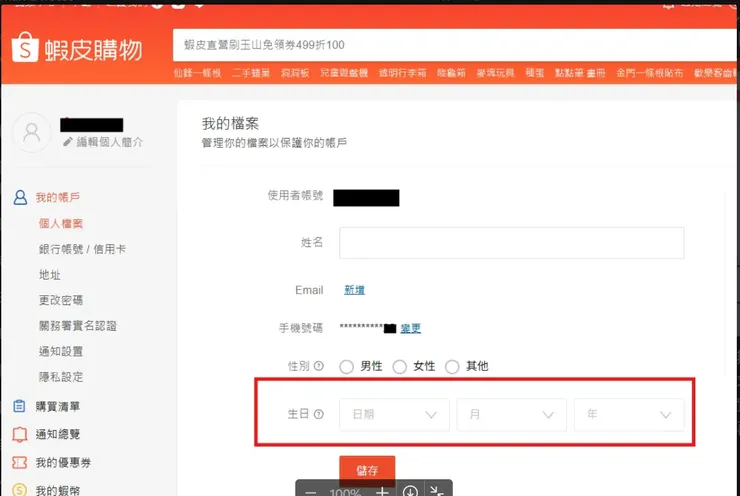Open 我的帳戶 section in sidebar
Viewport: 740px width, 496px height.
click(x=58, y=197)
